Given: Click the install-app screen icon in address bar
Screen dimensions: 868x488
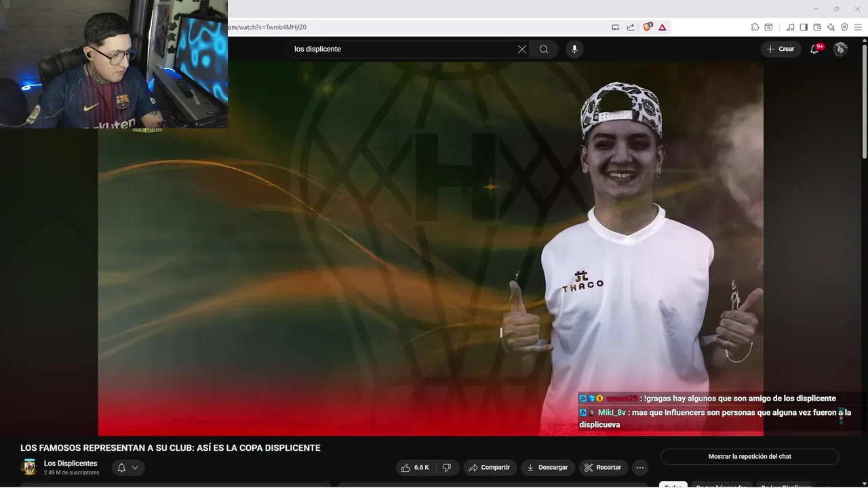Looking at the screenshot, I should (616, 27).
